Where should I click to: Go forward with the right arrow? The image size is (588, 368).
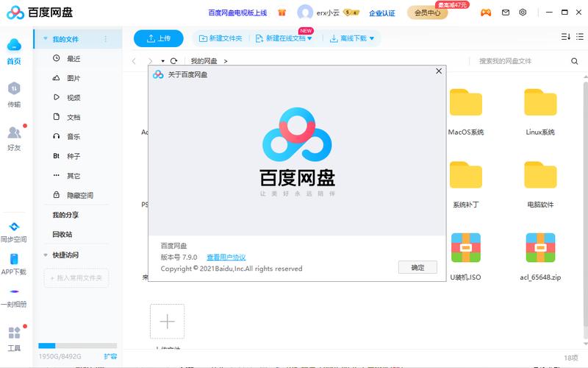click(x=150, y=61)
